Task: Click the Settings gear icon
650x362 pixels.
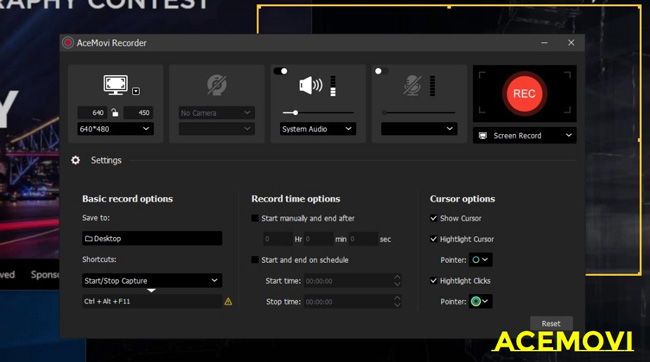Action: (75, 160)
